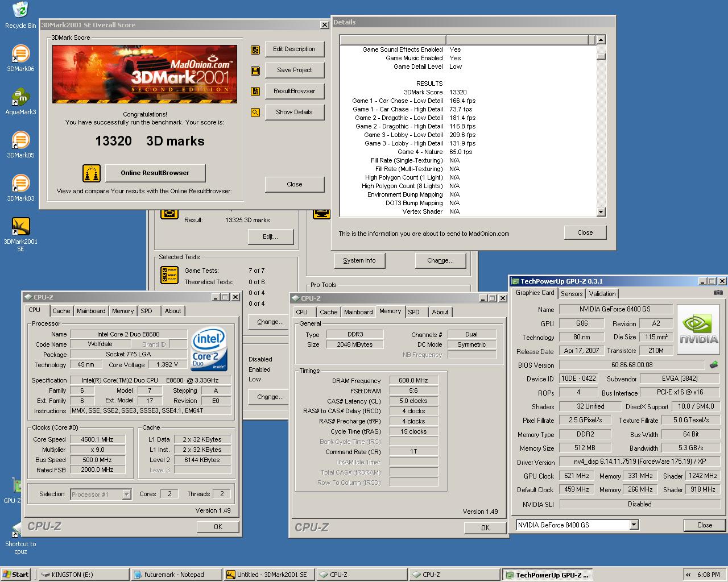
Task: Open CPU tab in right CPU-Z window
Action: (302, 312)
